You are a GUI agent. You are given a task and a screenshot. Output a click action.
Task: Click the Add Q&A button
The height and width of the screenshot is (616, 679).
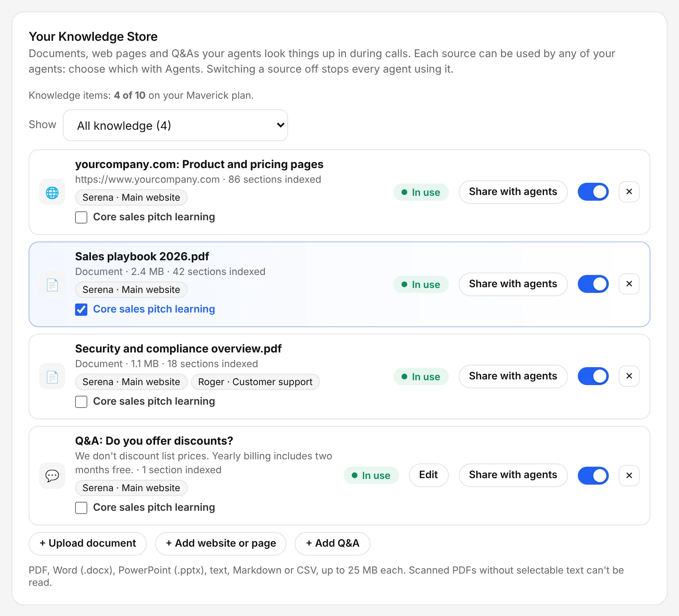pos(333,543)
